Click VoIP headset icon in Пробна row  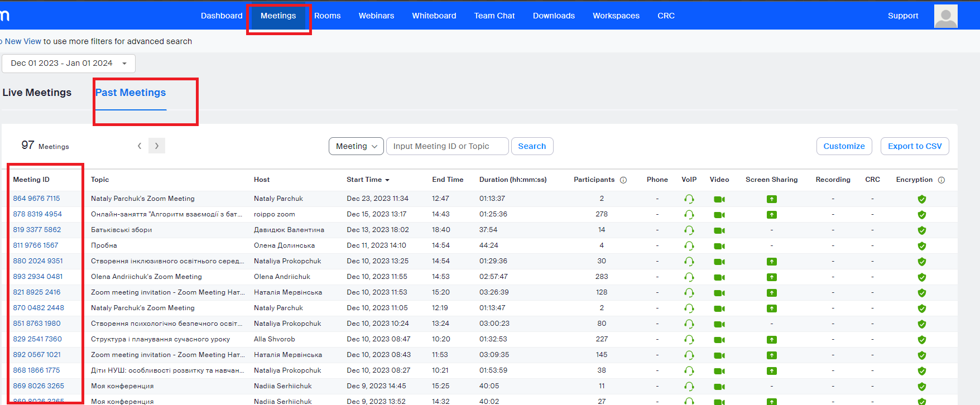pos(689,246)
